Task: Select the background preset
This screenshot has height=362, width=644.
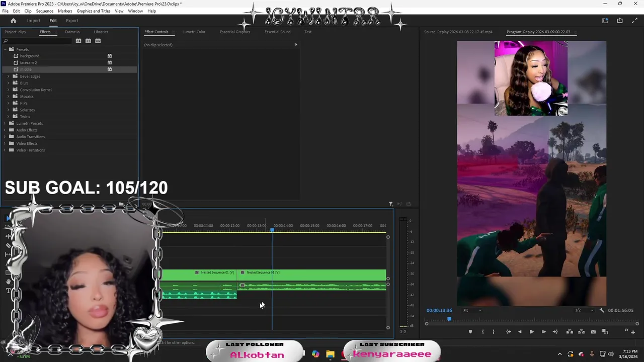Action: 30,56
